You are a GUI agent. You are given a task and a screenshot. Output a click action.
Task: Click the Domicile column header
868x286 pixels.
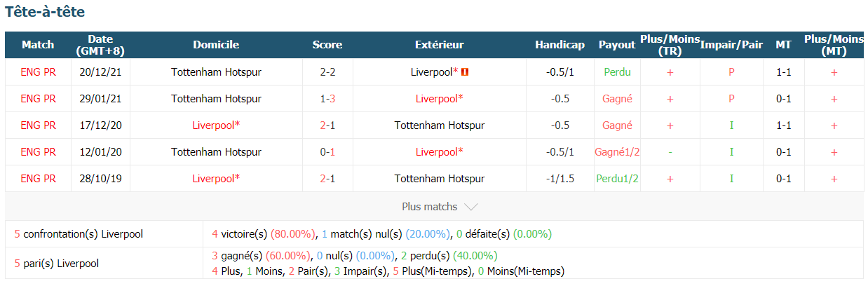[x=216, y=45]
